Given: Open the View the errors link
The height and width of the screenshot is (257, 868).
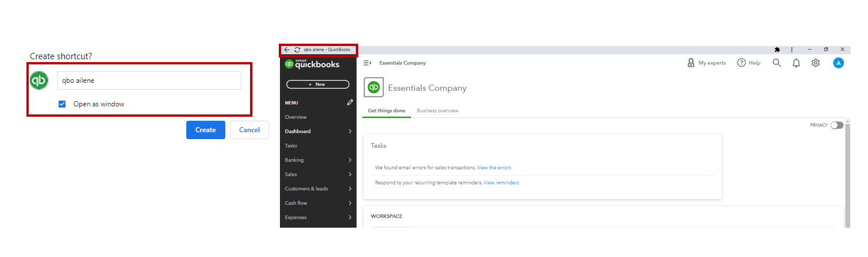Looking at the screenshot, I should (494, 167).
